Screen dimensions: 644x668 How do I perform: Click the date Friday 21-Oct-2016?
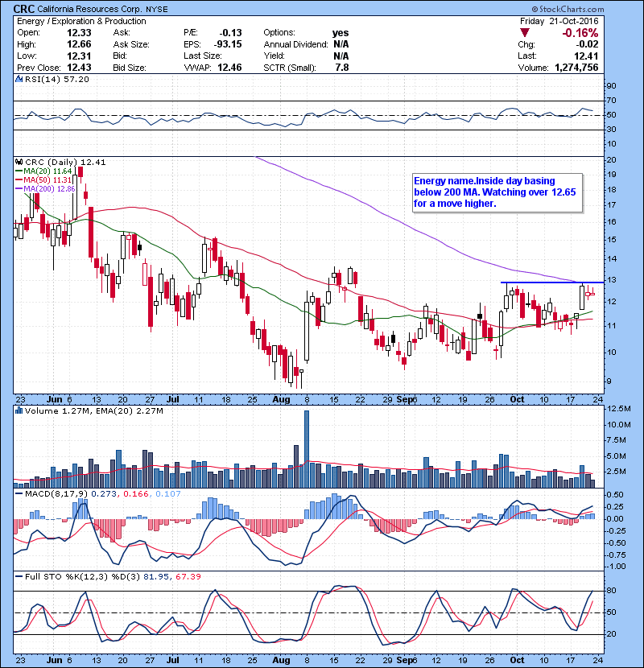point(559,21)
